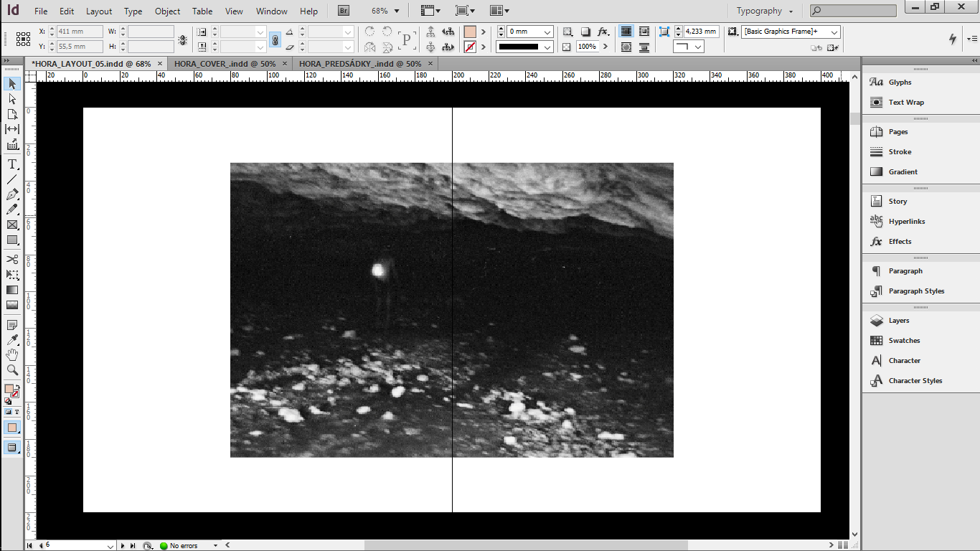Click the opacity 100% field
The width and height of the screenshot is (980, 551).
click(x=587, y=47)
